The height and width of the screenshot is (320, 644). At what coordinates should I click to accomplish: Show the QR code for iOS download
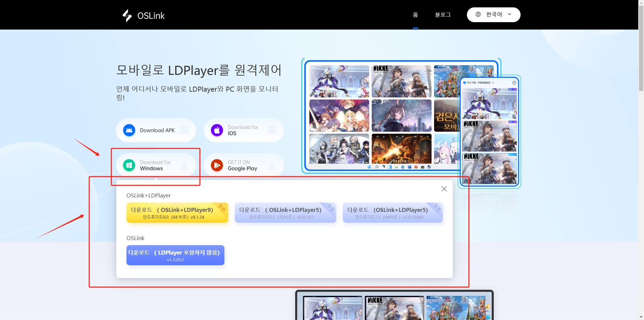272,130
